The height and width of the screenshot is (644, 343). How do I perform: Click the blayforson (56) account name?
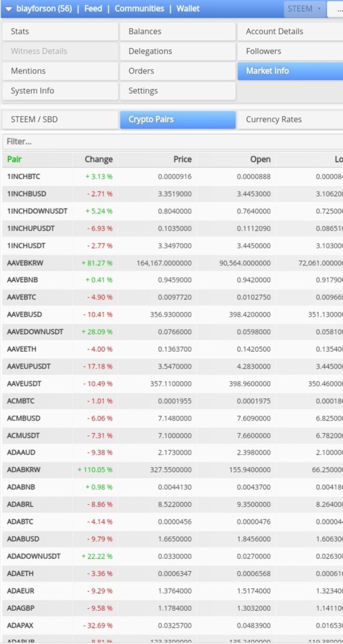(44, 9)
